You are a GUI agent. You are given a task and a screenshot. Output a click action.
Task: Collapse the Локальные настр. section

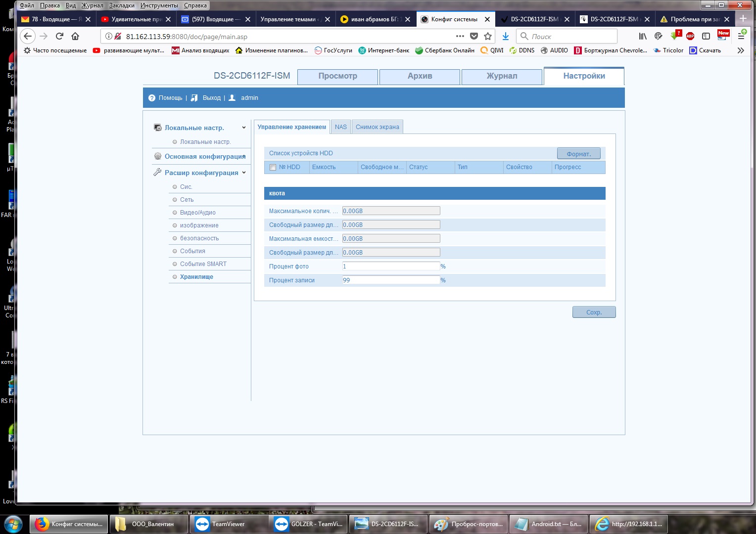[243, 128]
